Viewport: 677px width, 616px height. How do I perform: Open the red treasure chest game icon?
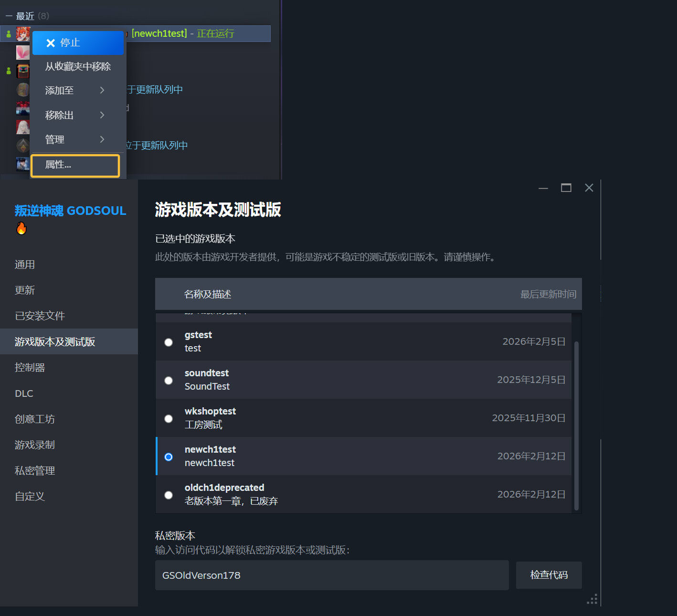[x=23, y=71]
